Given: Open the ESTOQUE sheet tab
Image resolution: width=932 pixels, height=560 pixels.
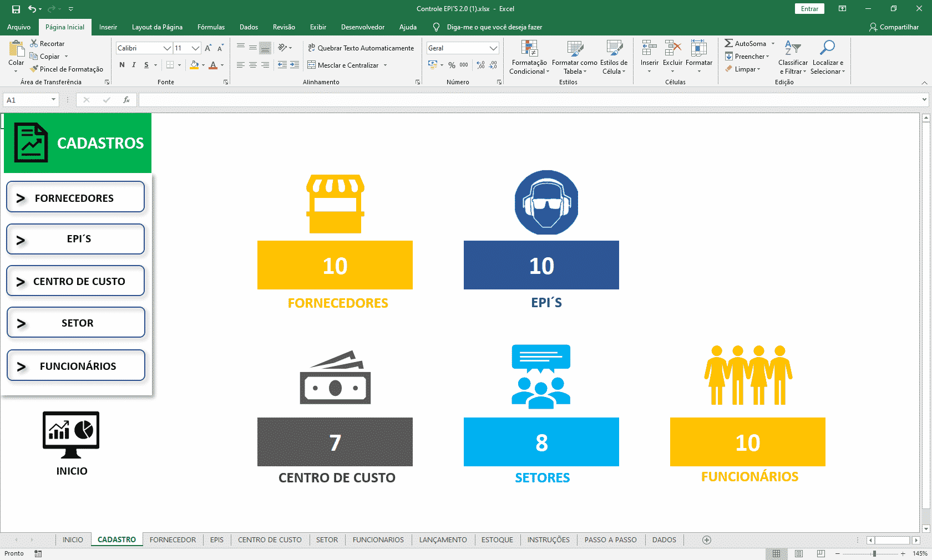Looking at the screenshot, I should coord(497,540).
